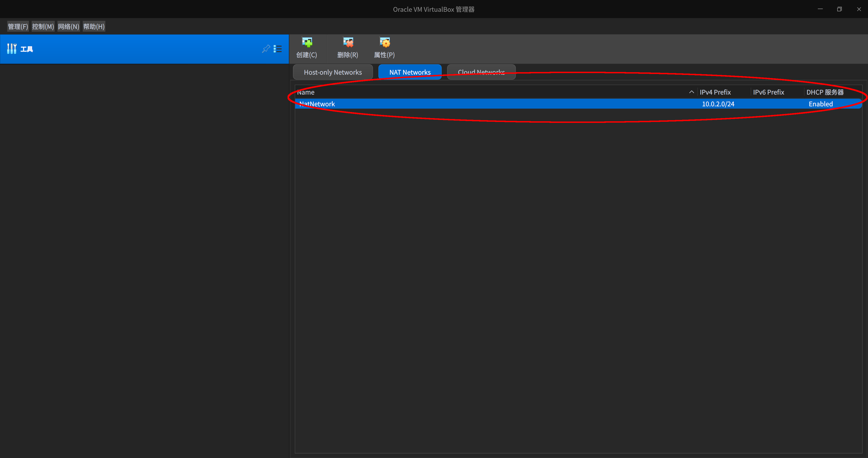This screenshot has width=868, height=458.
Task: Select the NAT Networks tab
Action: click(410, 72)
